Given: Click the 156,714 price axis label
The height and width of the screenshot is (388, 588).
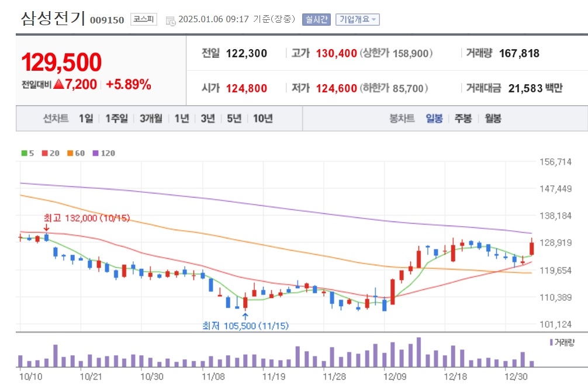Looking at the screenshot, I should (x=555, y=162).
